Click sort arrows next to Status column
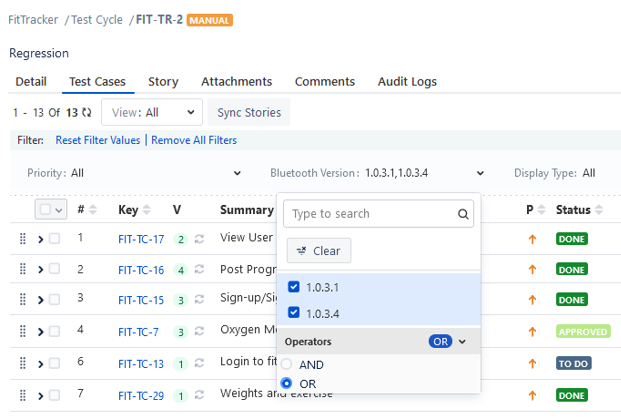The width and height of the screenshot is (621, 419). click(x=597, y=209)
